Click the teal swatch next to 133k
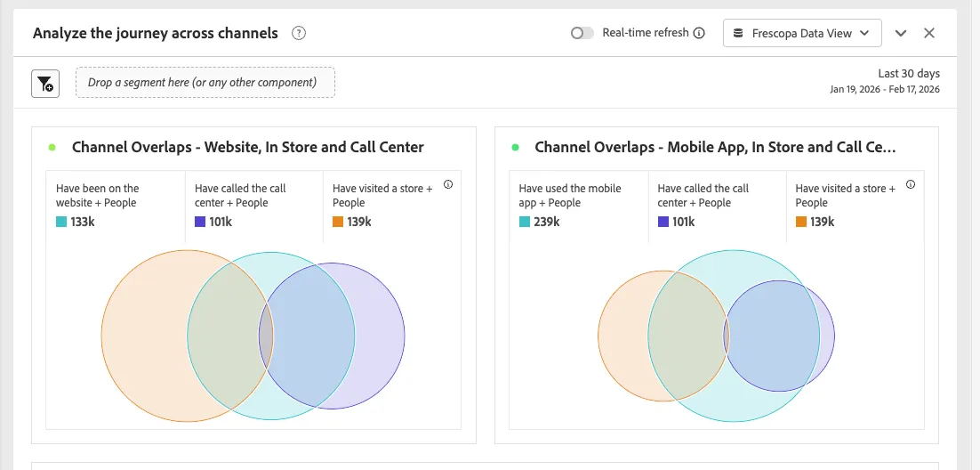Viewport: 980px width, 470px height. (61, 222)
